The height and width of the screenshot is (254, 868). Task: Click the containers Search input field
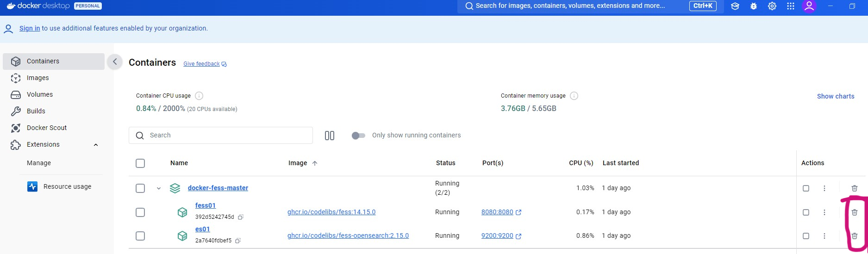[221, 136]
